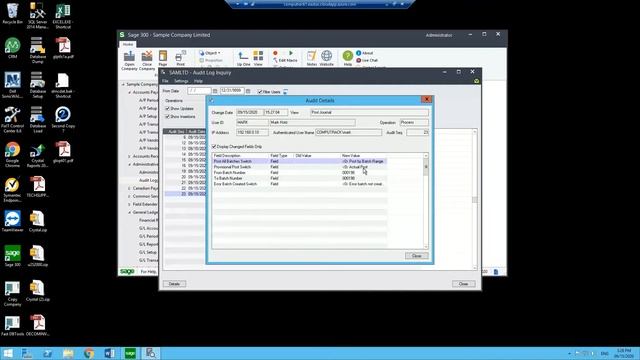Click About in the Sage 300 ribbon
640x360 pixels.
pos(365,53)
